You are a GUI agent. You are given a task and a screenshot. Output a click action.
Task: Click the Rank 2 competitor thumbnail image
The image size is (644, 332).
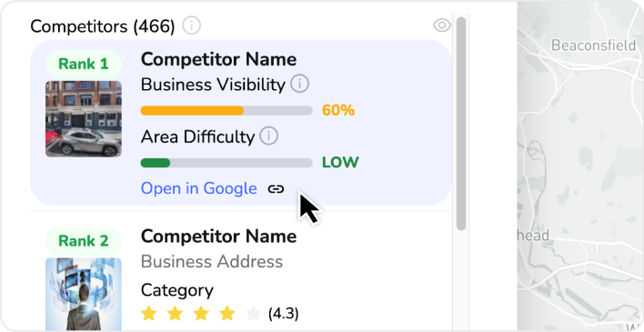coord(84,295)
